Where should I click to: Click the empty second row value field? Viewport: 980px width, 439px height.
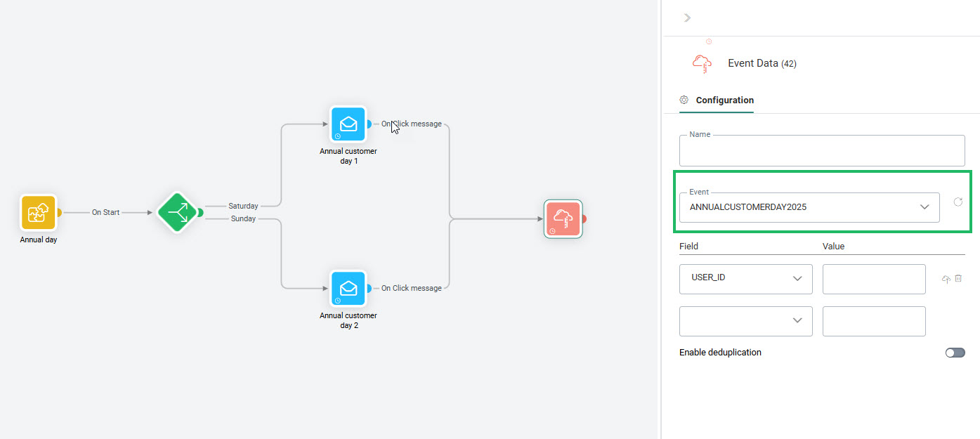point(873,321)
